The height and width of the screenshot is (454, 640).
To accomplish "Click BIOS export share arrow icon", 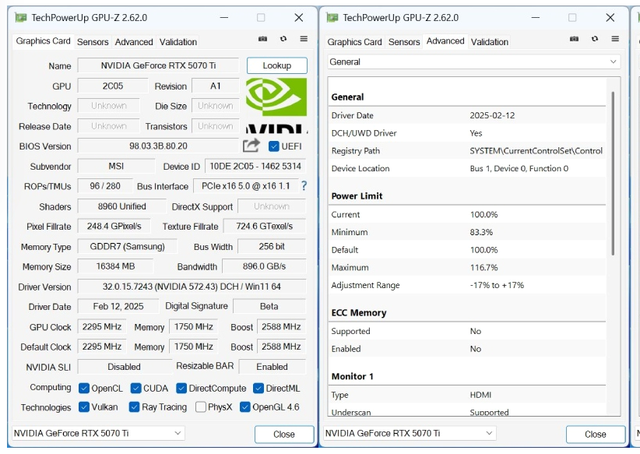I will [251, 145].
